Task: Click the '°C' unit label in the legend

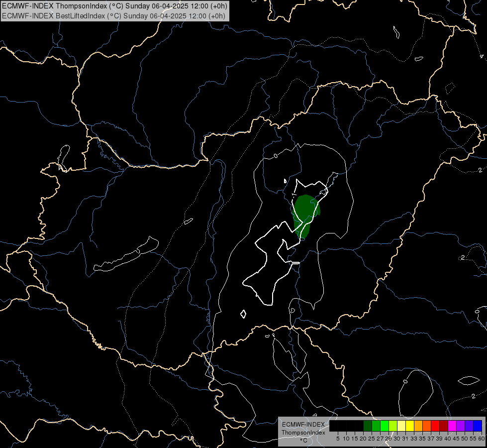Action: pyautogui.click(x=304, y=441)
